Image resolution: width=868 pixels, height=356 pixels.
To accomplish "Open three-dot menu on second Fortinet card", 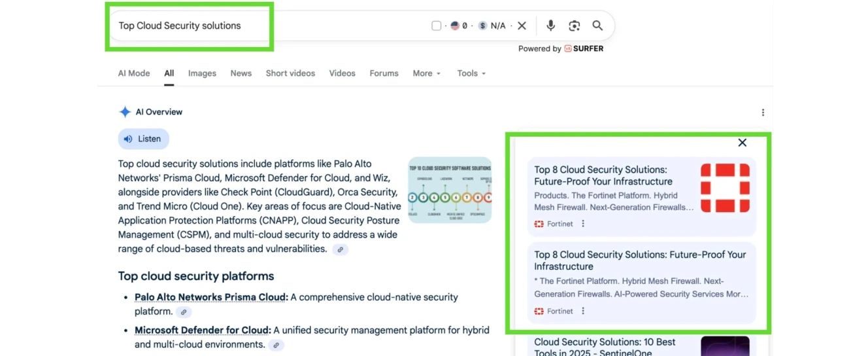I will click(583, 311).
